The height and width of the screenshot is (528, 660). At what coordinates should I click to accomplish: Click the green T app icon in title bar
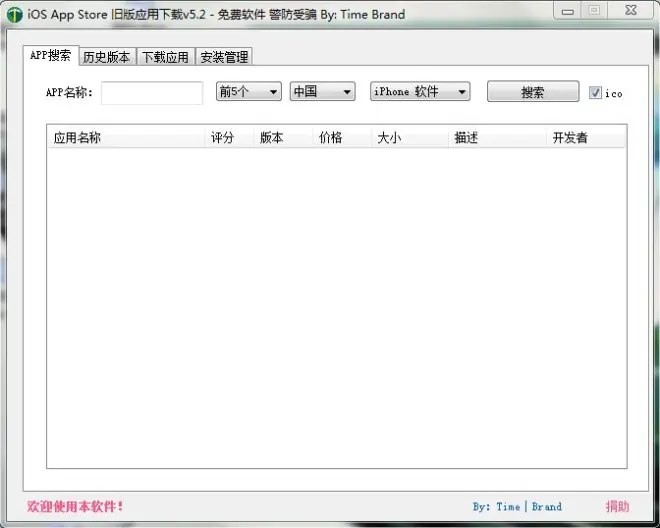(x=14, y=15)
